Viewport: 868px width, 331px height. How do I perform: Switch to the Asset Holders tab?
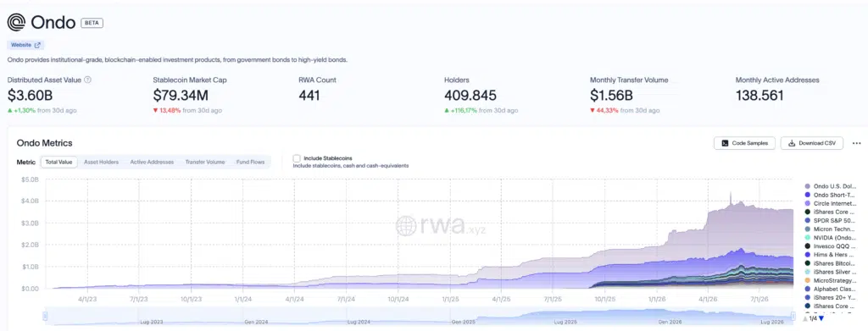click(102, 162)
